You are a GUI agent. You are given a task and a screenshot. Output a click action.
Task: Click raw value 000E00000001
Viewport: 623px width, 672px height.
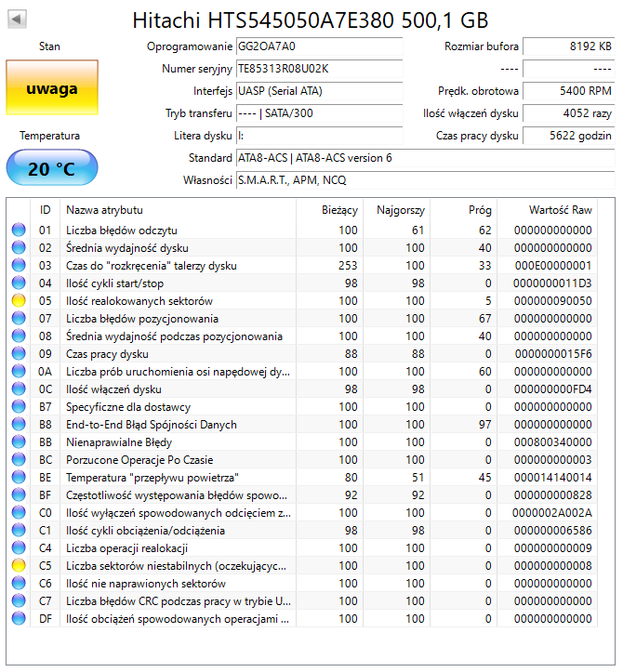(x=553, y=265)
